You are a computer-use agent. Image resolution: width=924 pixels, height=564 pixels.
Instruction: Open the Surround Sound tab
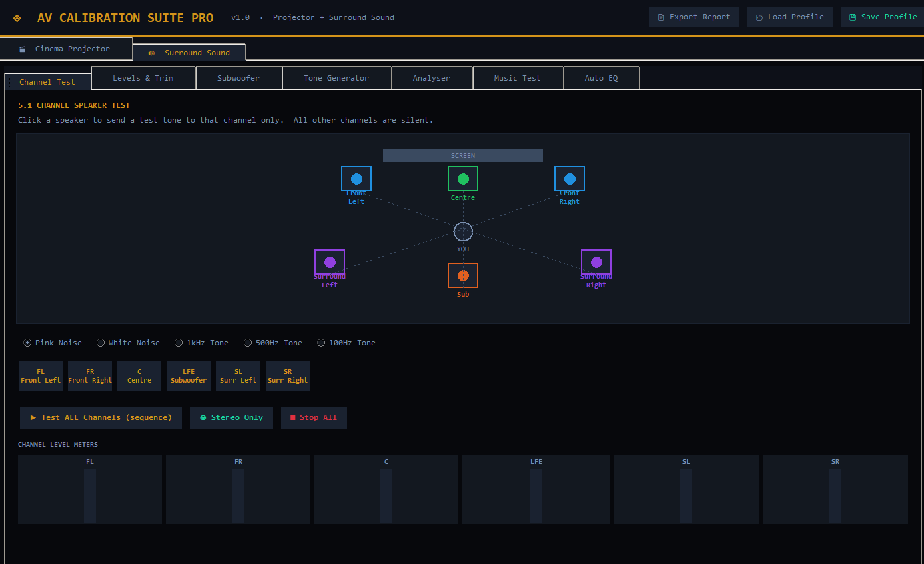189,53
